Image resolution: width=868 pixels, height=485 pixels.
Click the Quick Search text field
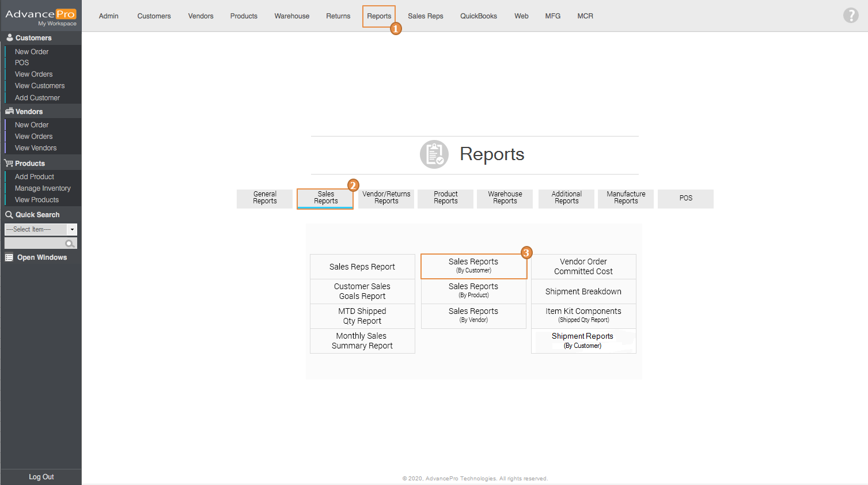[x=35, y=244]
